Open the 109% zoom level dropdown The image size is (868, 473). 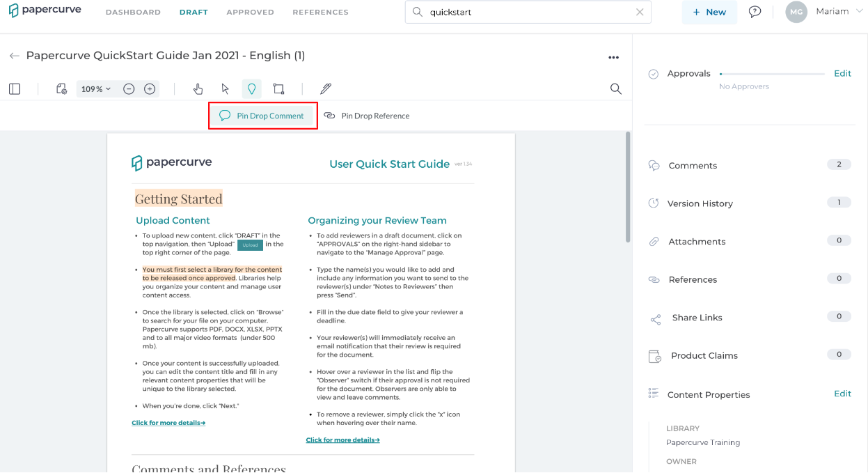[x=96, y=89]
